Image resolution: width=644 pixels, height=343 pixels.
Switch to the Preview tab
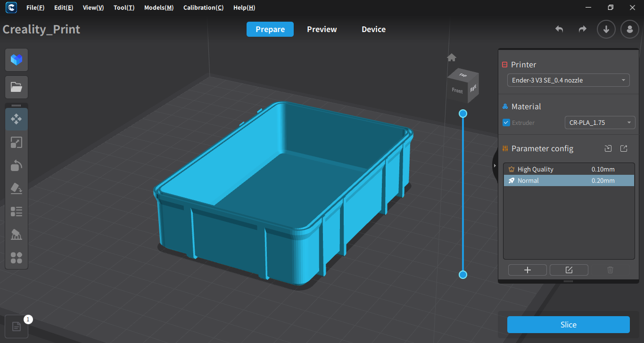point(322,29)
